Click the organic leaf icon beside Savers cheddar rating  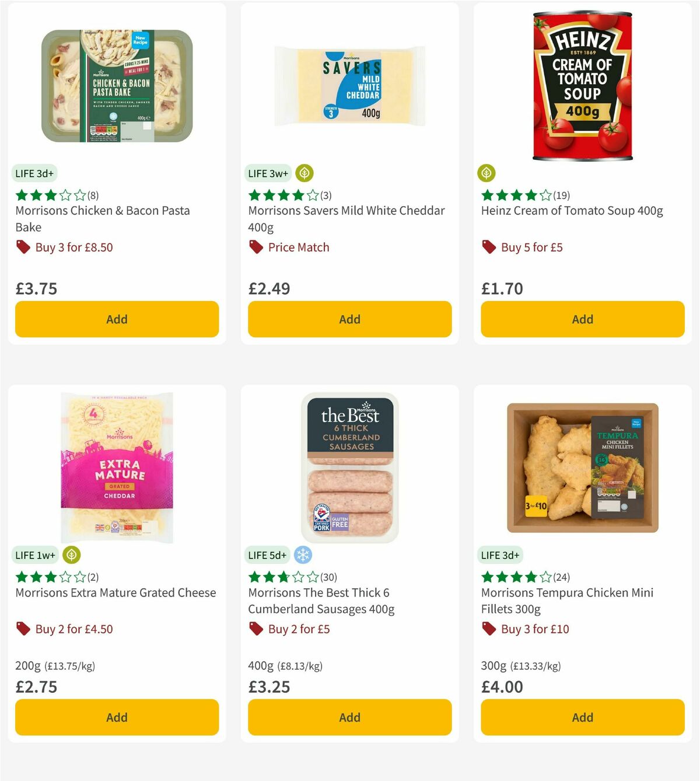pyautogui.click(x=304, y=173)
